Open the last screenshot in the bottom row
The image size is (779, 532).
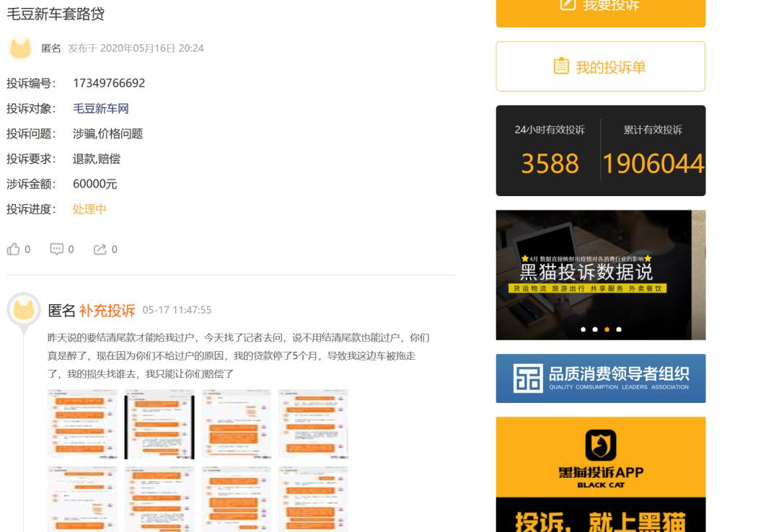click(313, 498)
